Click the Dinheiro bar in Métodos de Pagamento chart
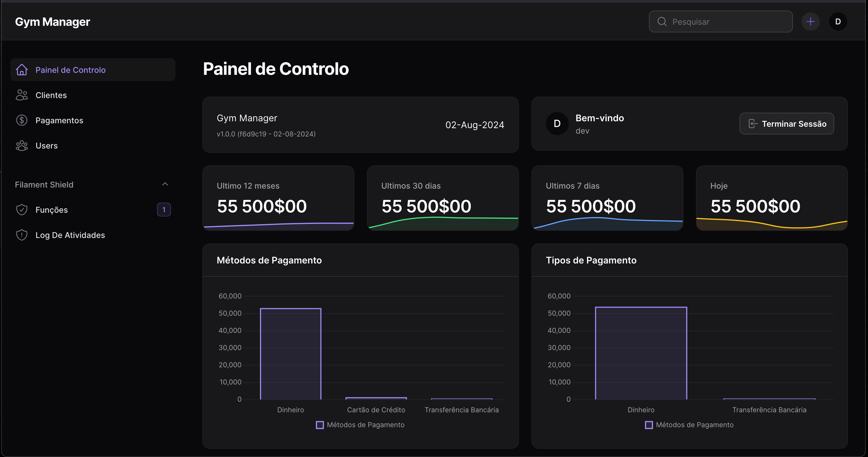 coord(290,354)
